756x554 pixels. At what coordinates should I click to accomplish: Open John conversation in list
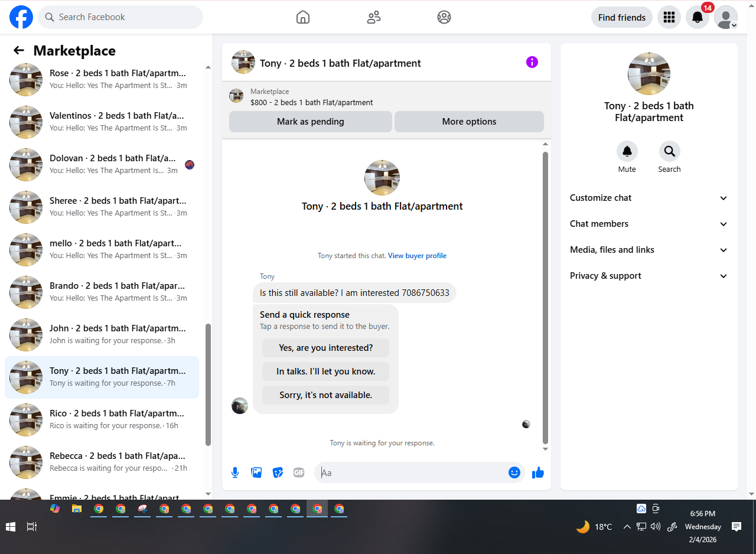tap(102, 334)
